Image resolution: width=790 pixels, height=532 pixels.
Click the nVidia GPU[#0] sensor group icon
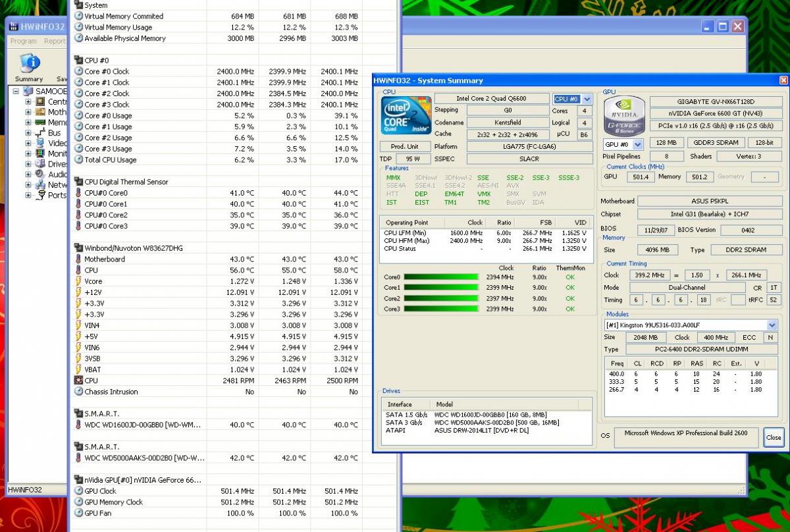[x=78, y=480]
